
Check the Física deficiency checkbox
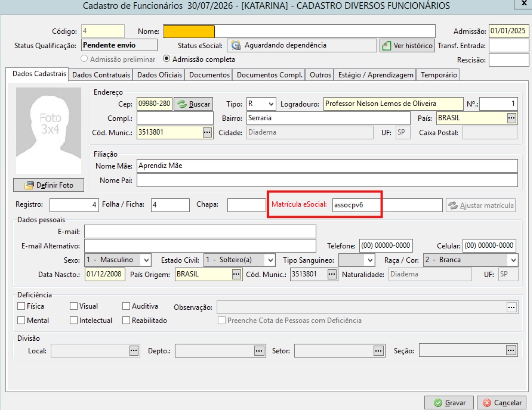point(21,306)
